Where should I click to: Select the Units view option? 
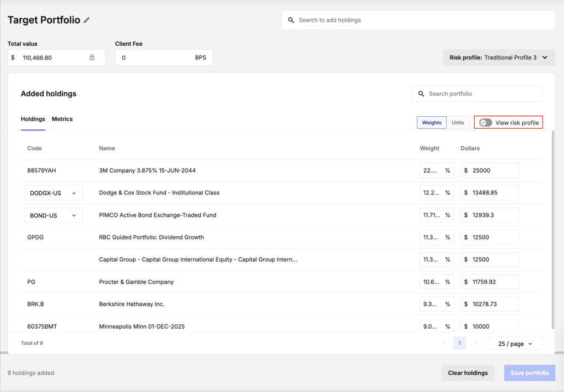click(458, 123)
